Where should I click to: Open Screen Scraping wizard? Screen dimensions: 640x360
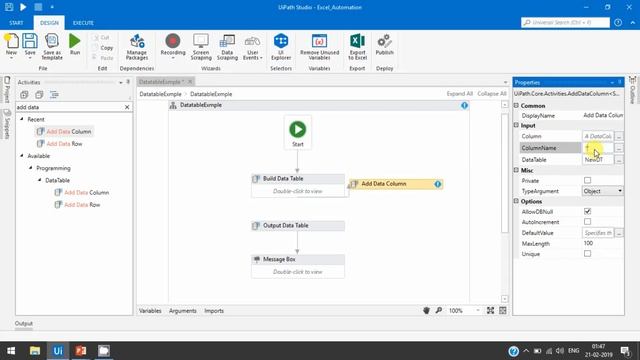pos(201,47)
